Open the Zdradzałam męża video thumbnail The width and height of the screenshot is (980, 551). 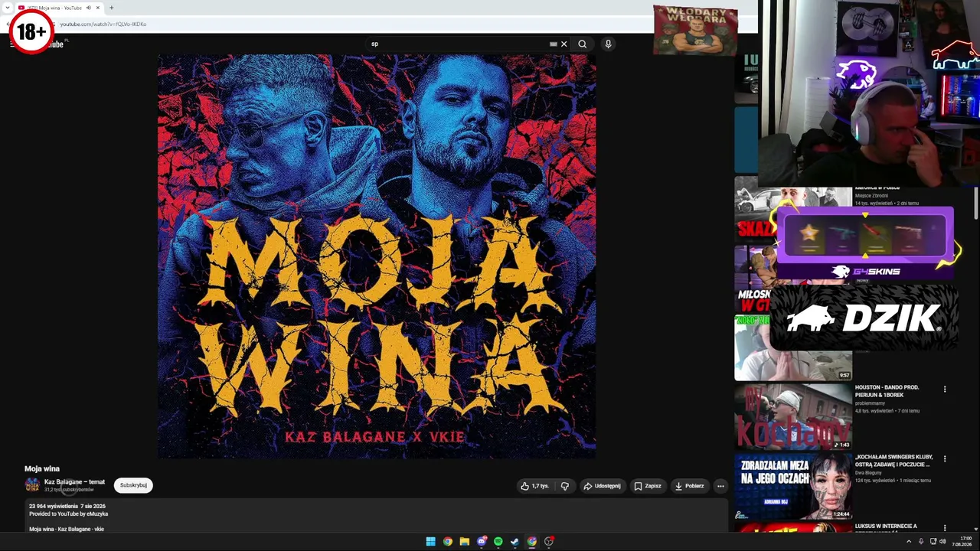793,486
